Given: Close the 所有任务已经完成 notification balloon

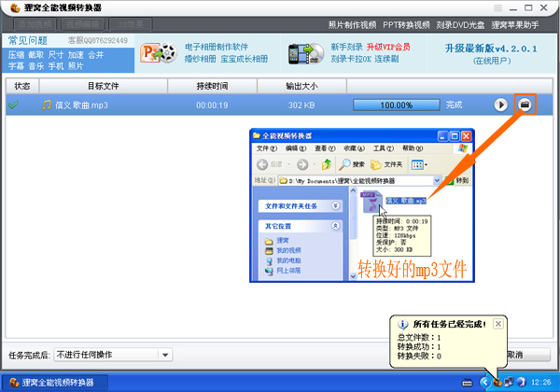Looking at the screenshot, I should click(497, 324).
